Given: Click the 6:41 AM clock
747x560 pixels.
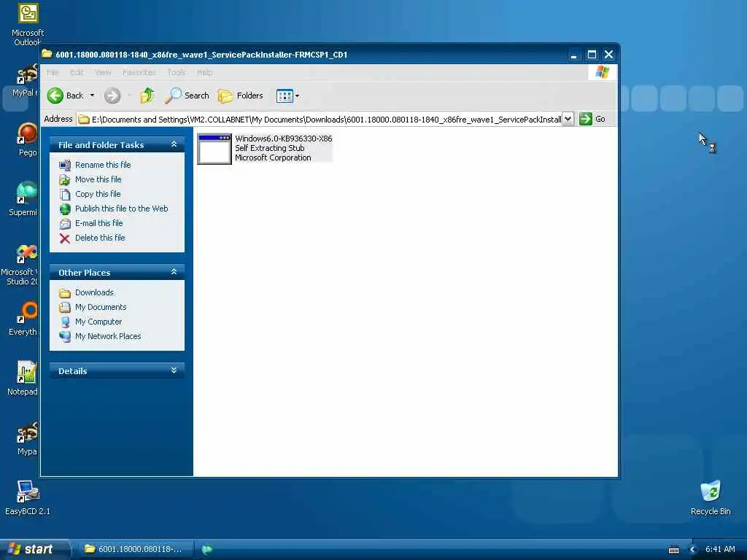Looking at the screenshot, I should (x=720, y=549).
